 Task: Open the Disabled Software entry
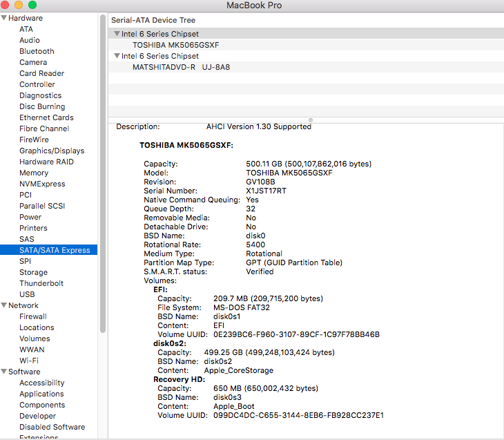point(52,427)
